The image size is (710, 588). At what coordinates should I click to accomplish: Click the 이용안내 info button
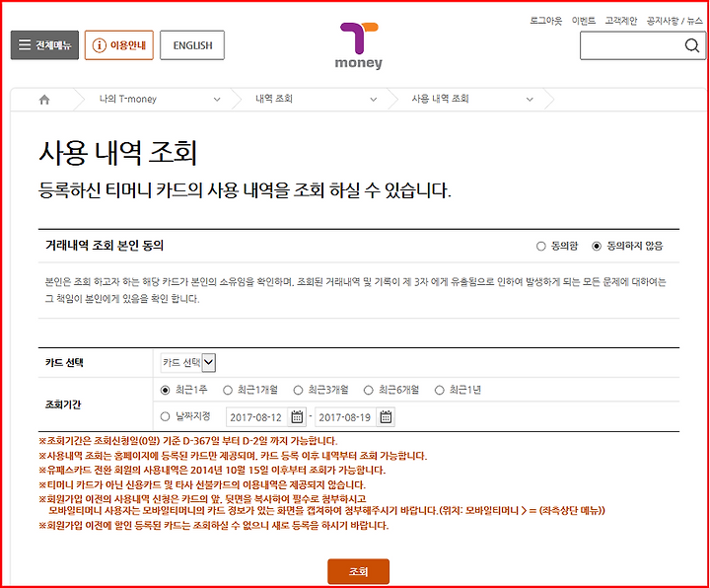119,44
